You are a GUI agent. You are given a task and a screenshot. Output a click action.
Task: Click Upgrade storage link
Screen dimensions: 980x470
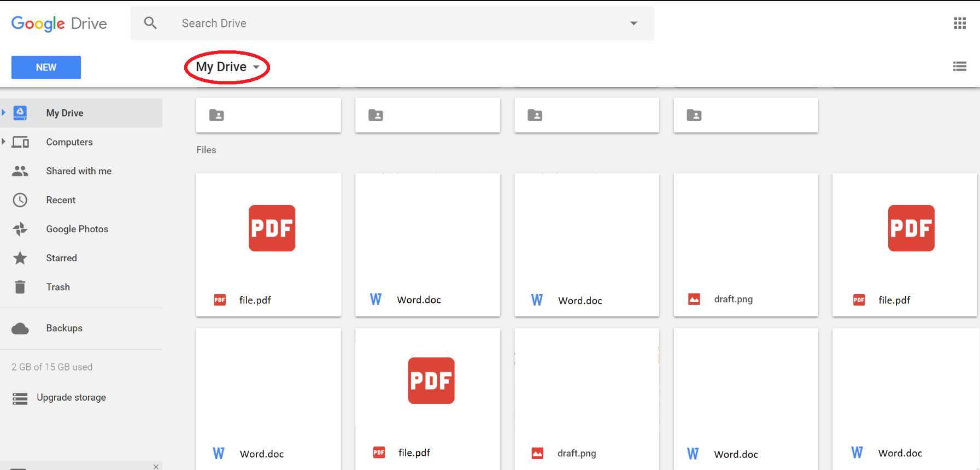[x=71, y=397]
